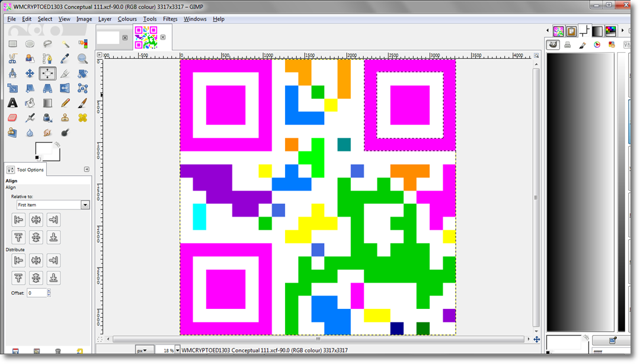Image resolution: width=640 pixels, height=364 pixels.
Task: Open the Tool Options tab menu arrow
Action: (x=87, y=169)
